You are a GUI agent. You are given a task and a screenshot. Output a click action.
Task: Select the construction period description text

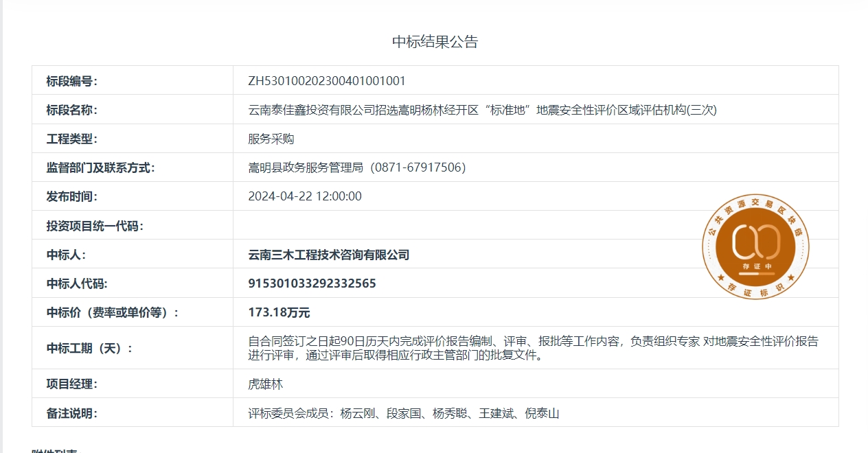[534, 348]
